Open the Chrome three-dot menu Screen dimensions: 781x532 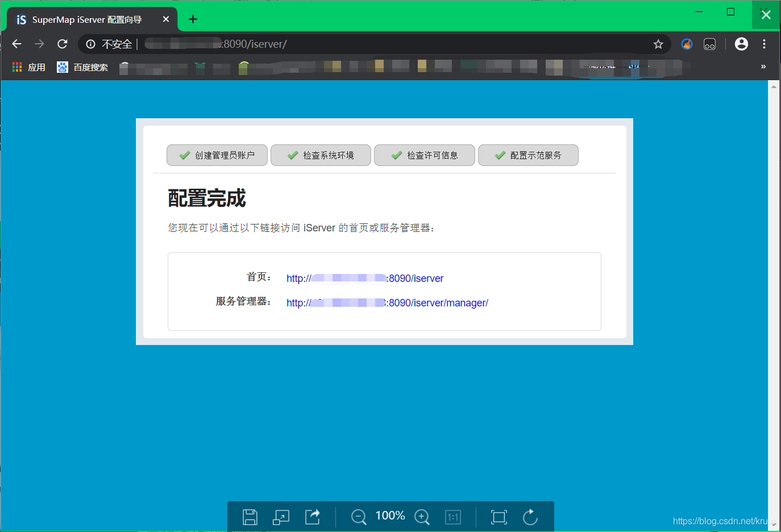pyautogui.click(x=764, y=44)
